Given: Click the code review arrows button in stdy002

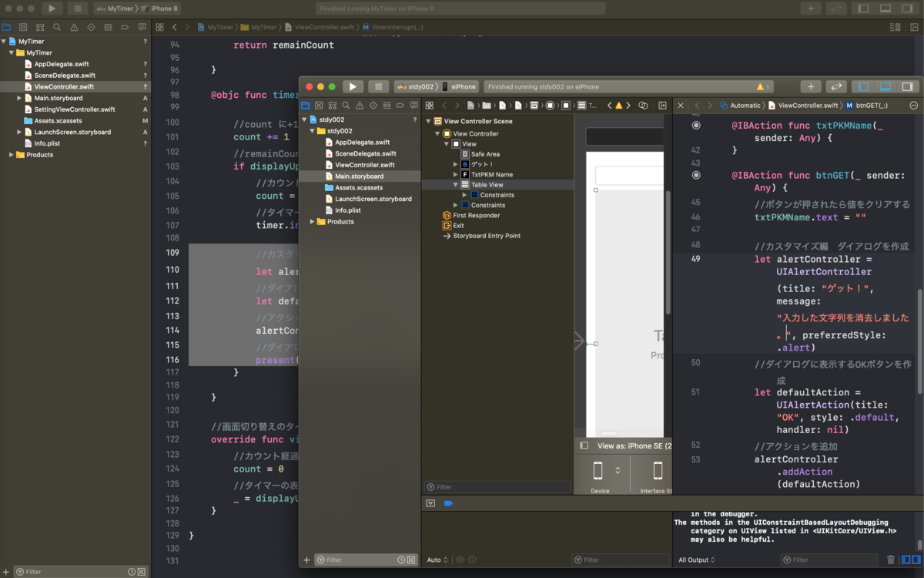Looking at the screenshot, I should [836, 86].
